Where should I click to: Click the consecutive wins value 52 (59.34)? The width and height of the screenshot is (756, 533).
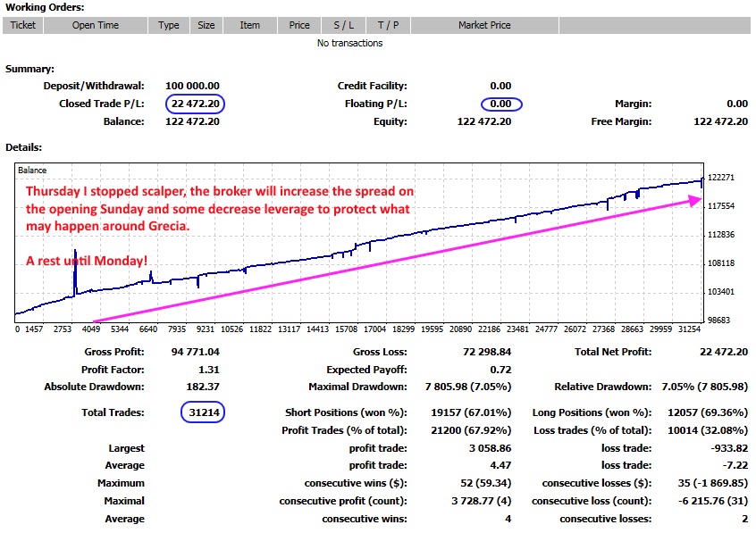486,483
